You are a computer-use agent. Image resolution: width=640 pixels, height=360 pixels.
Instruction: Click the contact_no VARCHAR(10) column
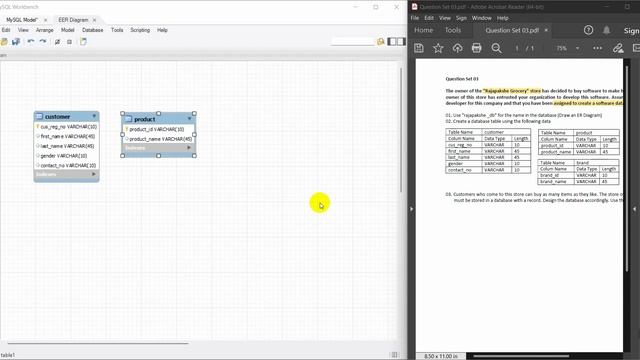coord(67,166)
